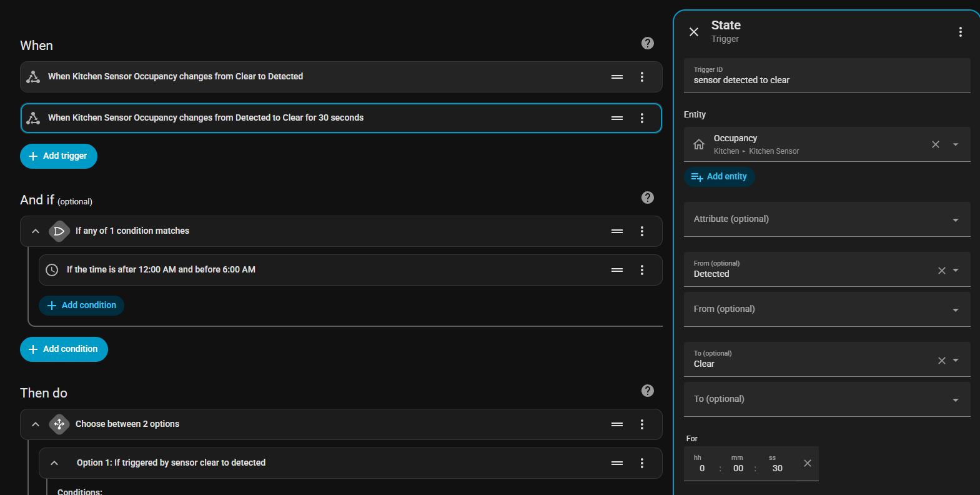Open help for the And if section
980x495 pixels.
click(648, 197)
